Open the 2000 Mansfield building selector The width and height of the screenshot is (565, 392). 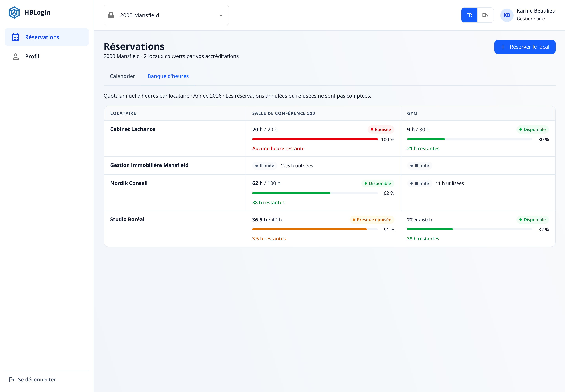pyautogui.click(x=166, y=15)
